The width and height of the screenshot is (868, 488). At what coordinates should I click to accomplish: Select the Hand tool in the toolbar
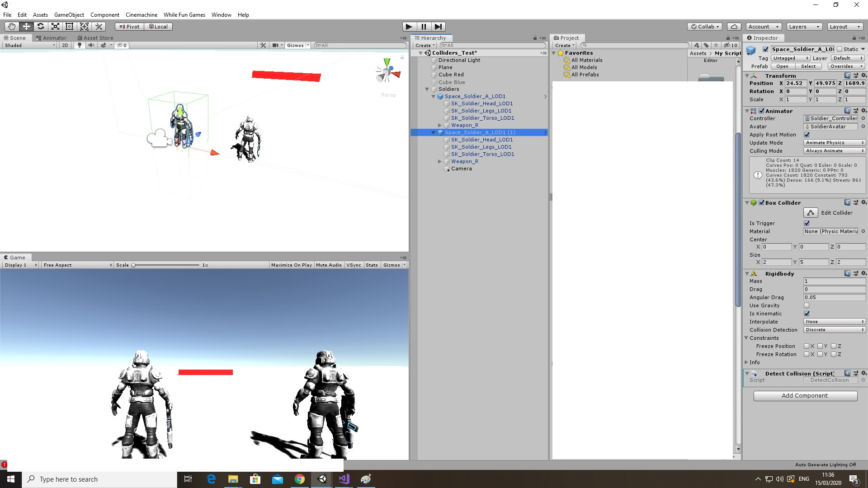(11, 26)
